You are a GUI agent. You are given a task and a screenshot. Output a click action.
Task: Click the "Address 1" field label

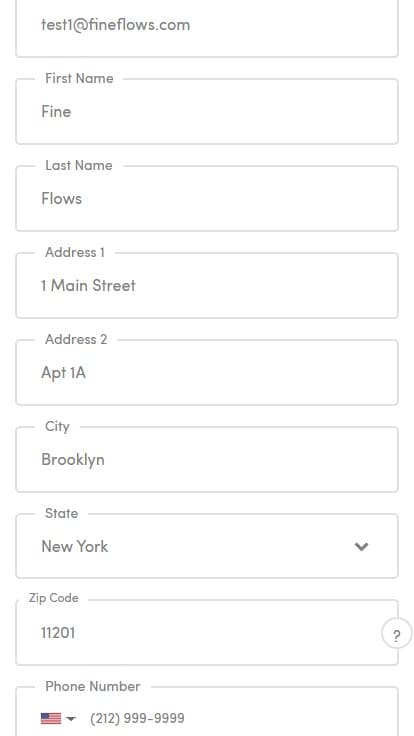click(x=75, y=252)
